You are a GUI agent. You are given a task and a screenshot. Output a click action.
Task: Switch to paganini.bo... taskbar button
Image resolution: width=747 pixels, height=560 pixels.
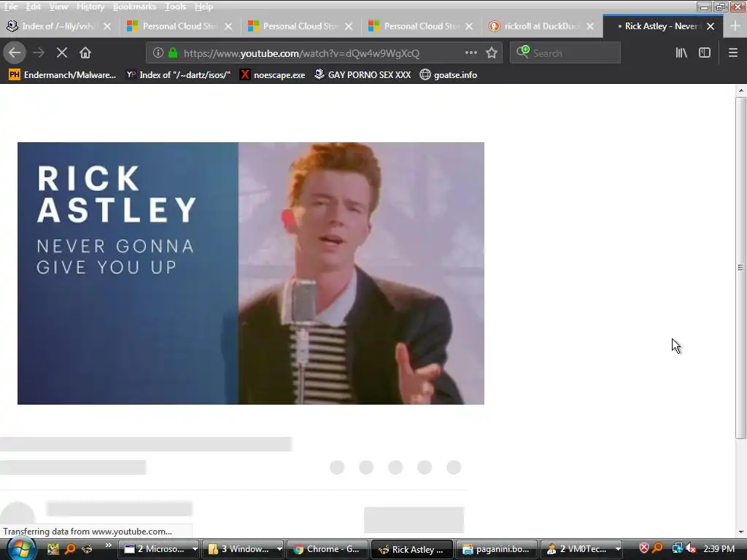tap(496, 549)
